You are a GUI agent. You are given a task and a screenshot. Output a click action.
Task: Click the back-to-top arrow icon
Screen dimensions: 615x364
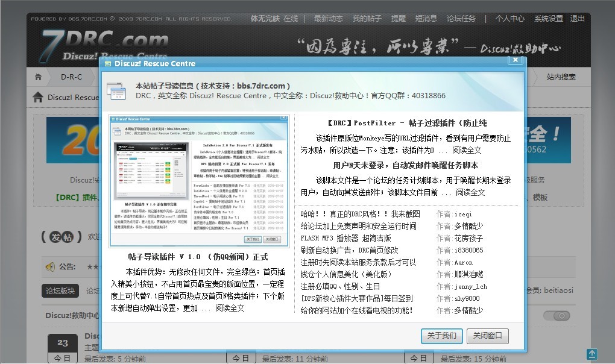(592, 354)
